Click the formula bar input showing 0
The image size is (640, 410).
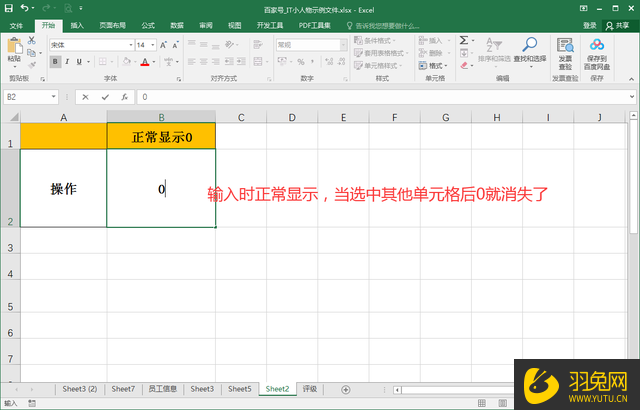(x=384, y=97)
